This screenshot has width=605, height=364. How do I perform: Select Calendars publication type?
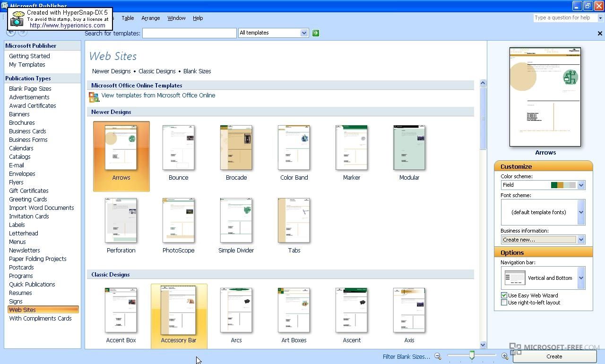[x=21, y=148]
